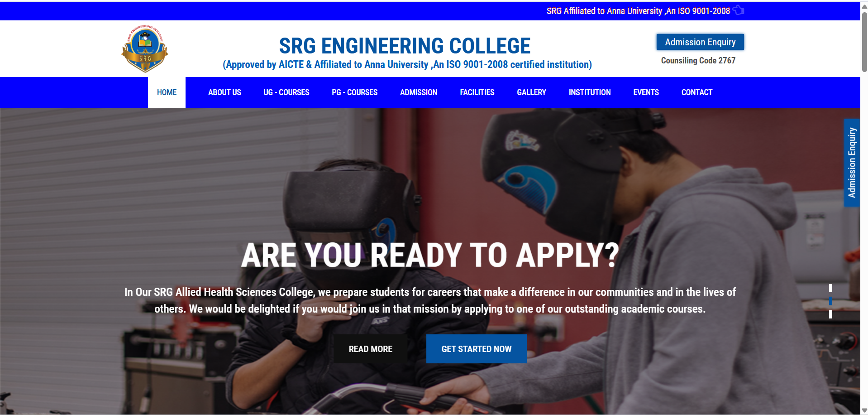Screen dimensions: 868x415
Task: Open the EVENTS menu item
Action: pyautogui.click(x=646, y=92)
